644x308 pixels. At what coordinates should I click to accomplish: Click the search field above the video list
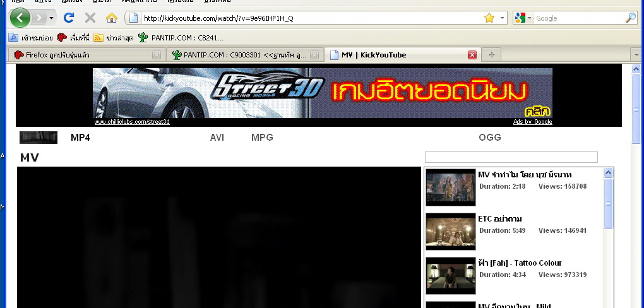511,157
